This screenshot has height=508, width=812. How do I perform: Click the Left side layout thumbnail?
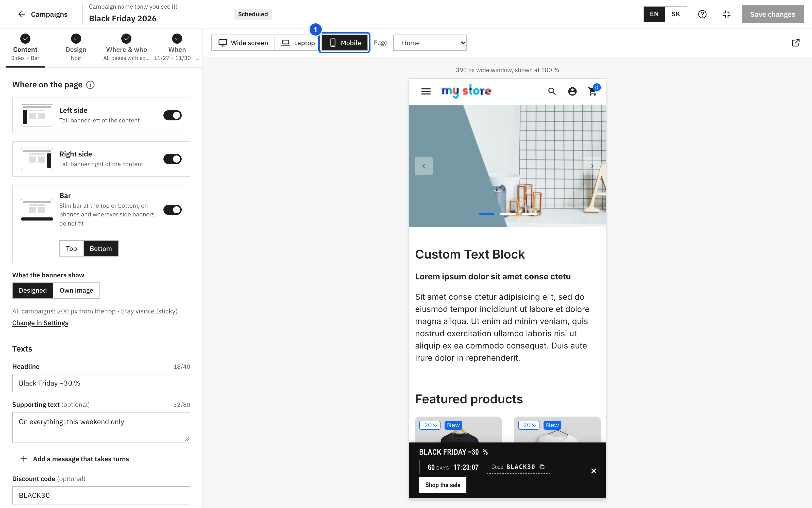(x=37, y=115)
